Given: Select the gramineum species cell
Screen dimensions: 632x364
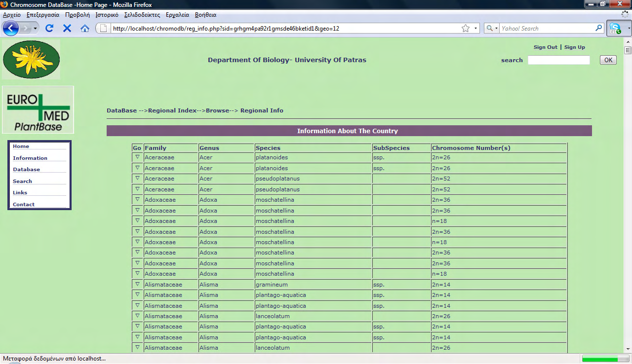Looking at the screenshot, I should 313,285.
